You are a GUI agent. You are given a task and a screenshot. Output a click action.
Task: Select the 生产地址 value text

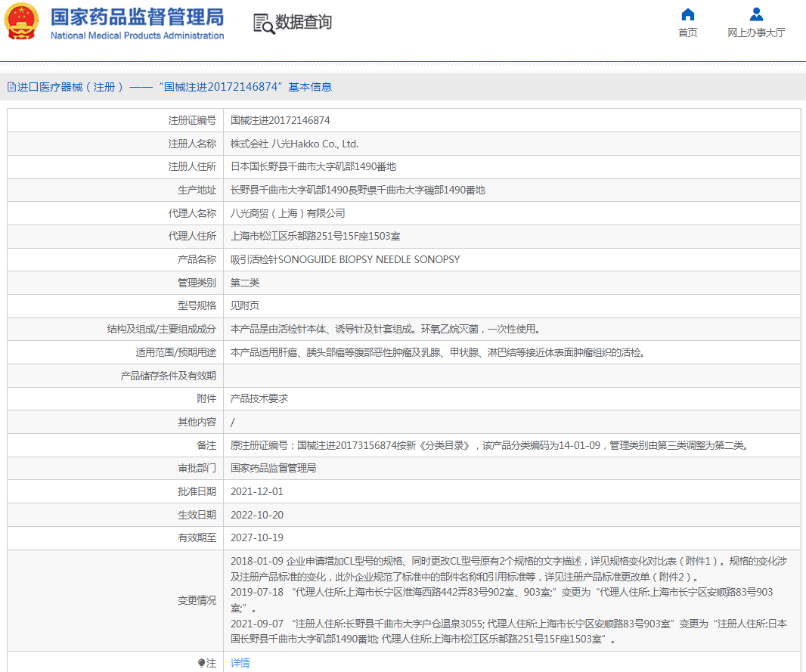pos(358,190)
